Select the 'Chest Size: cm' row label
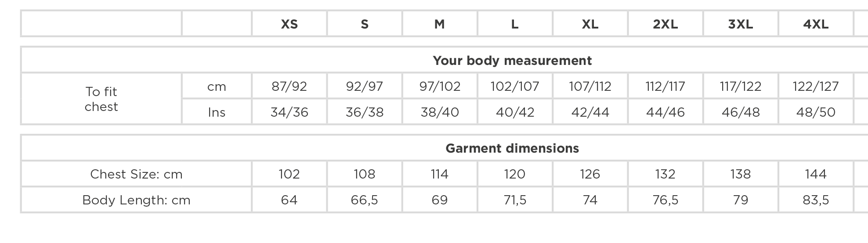 (x=136, y=174)
